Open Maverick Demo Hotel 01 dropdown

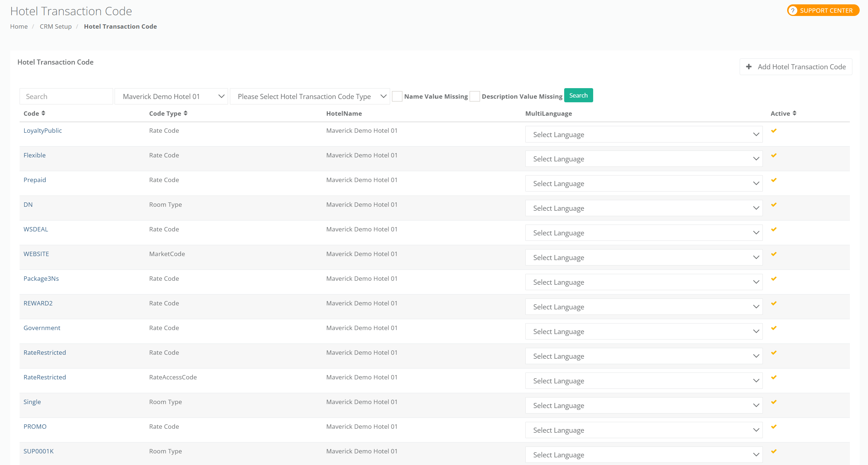(x=171, y=96)
